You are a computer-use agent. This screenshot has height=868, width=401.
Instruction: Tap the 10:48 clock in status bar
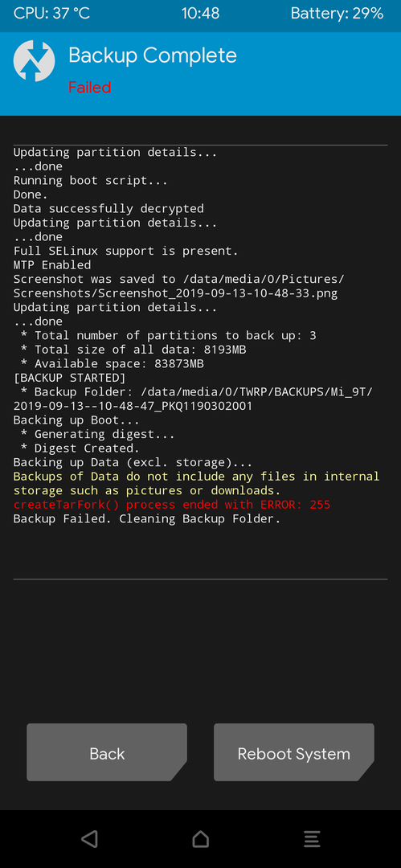[201, 14]
